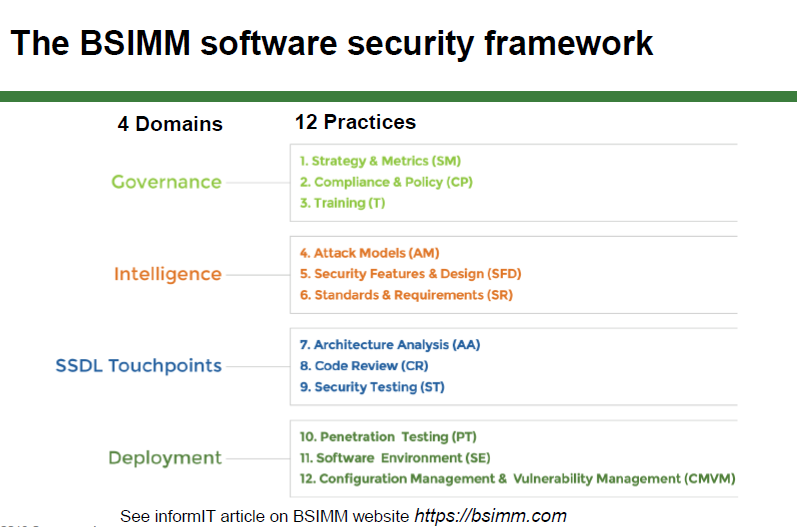Click '9. Security Testing (ST)'
The height and width of the screenshot is (527, 797).
click(x=372, y=387)
